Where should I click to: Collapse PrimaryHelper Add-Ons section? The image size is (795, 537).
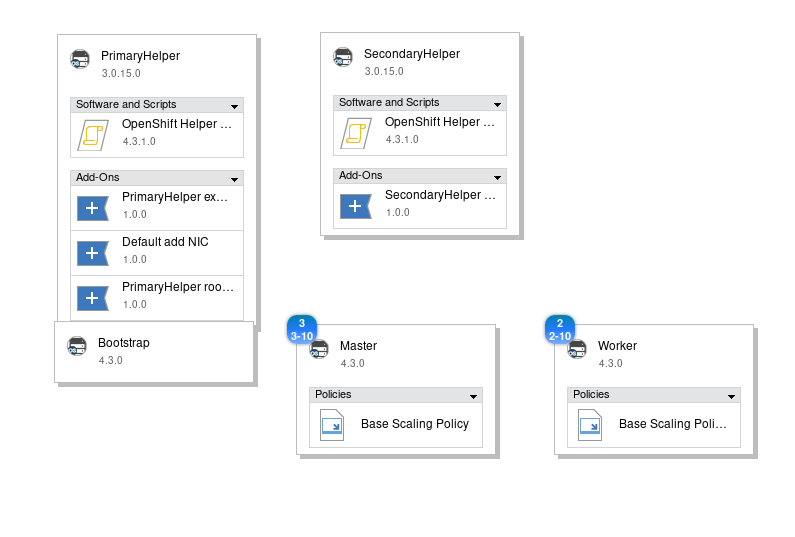click(234, 180)
